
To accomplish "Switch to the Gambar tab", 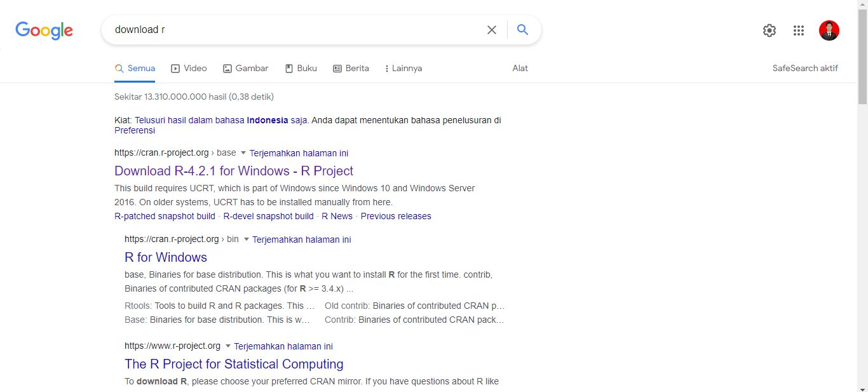I will coord(245,69).
